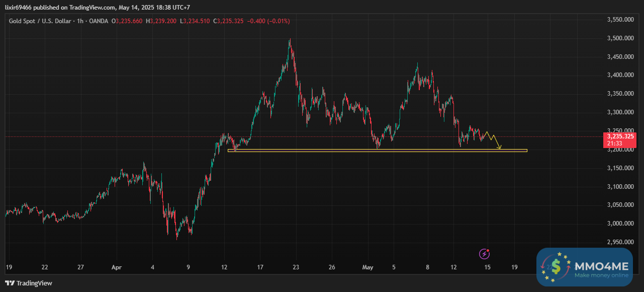The image size is (644, 292).
Task: Click the 3,550.000 price axis label
Action: pyautogui.click(x=619, y=20)
